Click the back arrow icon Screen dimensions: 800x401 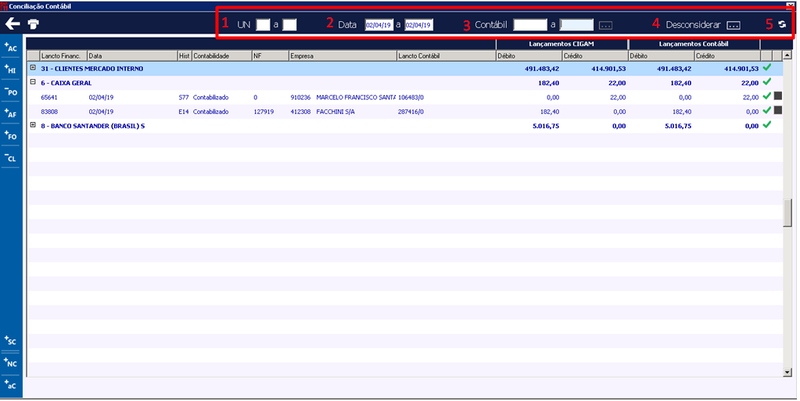[x=12, y=23]
